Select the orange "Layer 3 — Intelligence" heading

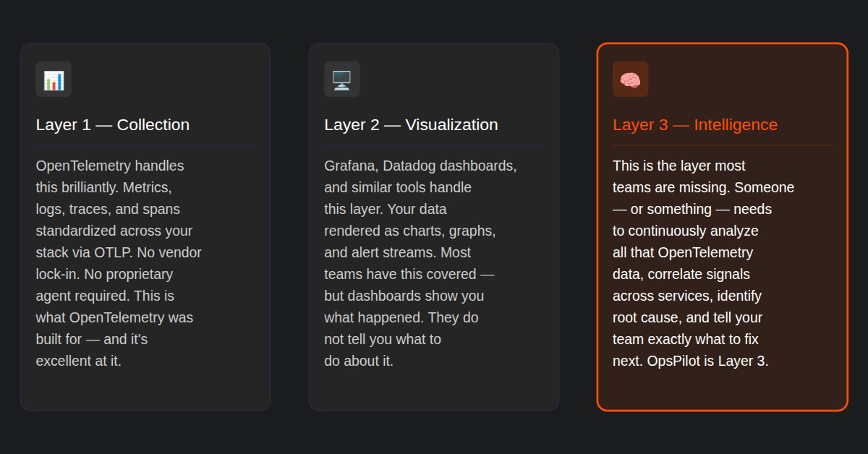click(x=695, y=125)
